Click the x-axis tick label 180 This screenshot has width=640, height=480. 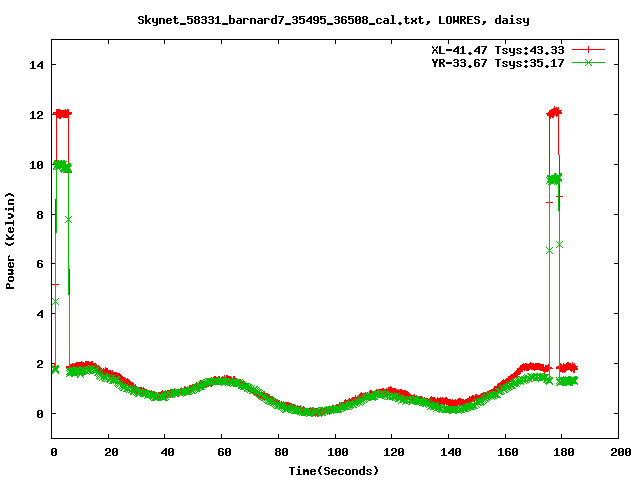click(x=564, y=452)
